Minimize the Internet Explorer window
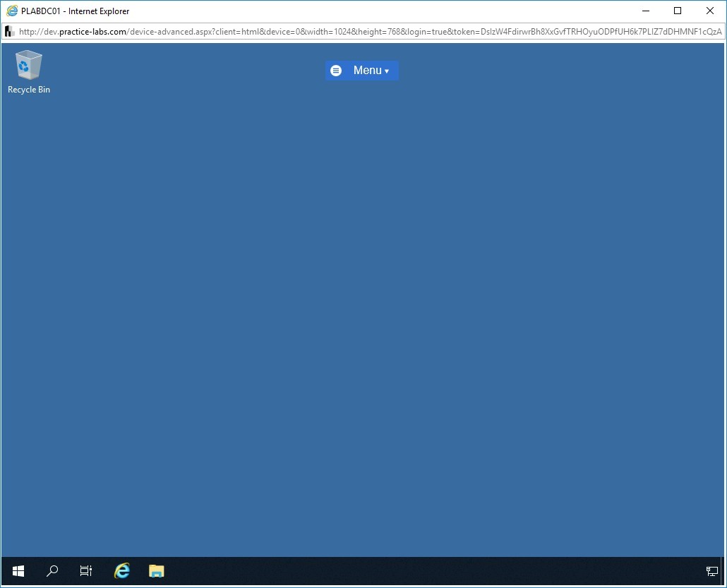 click(x=644, y=11)
